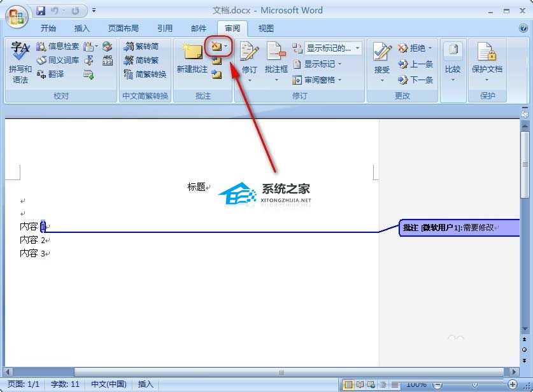Click the update IME dictionary icon

[x=89, y=74]
